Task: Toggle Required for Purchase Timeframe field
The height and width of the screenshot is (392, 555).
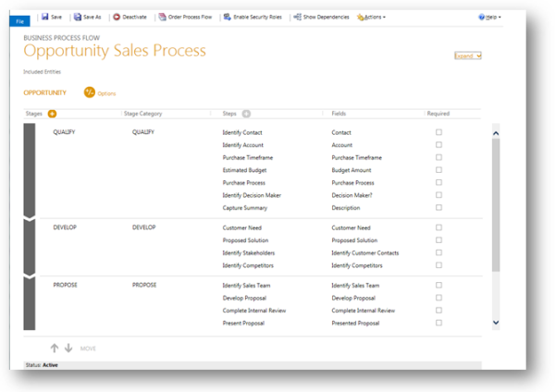Action: (x=438, y=157)
